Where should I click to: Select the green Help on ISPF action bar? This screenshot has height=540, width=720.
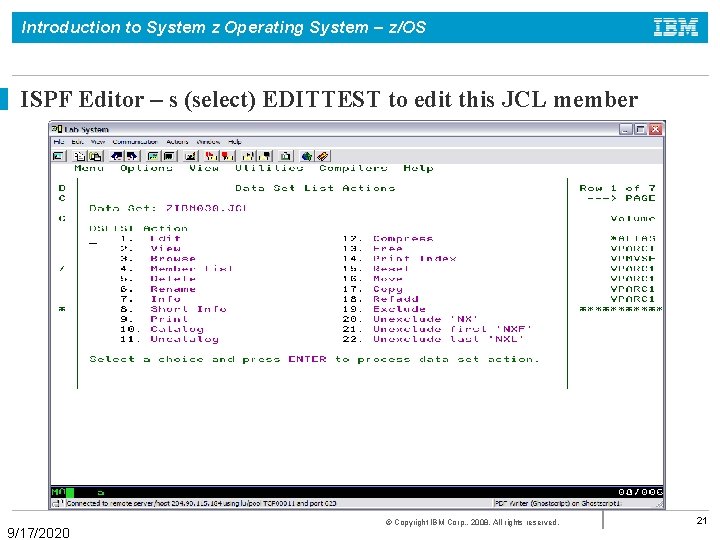418,168
